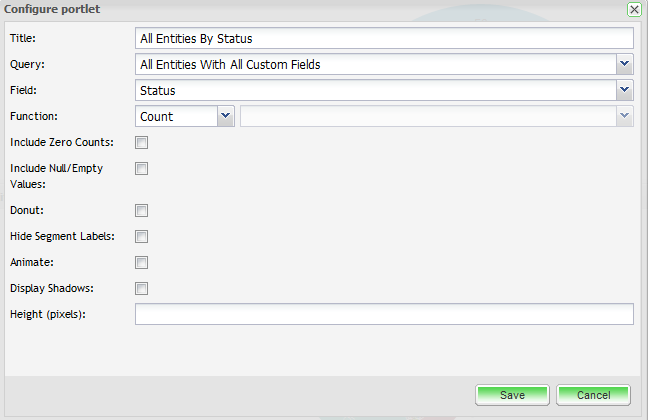Click the Count function text box
The height and width of the screenshot is (420, 648).
pyautogui.click(x=175, y=116)
